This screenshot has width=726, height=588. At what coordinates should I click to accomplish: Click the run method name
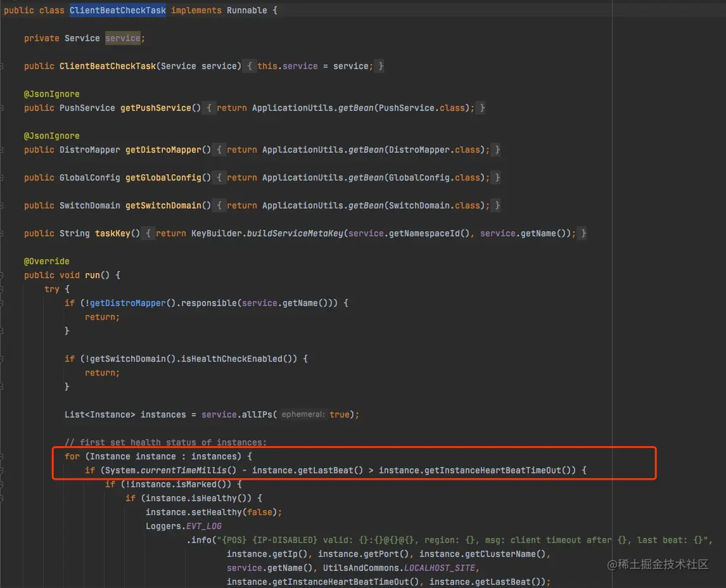(x=92, y=275)
